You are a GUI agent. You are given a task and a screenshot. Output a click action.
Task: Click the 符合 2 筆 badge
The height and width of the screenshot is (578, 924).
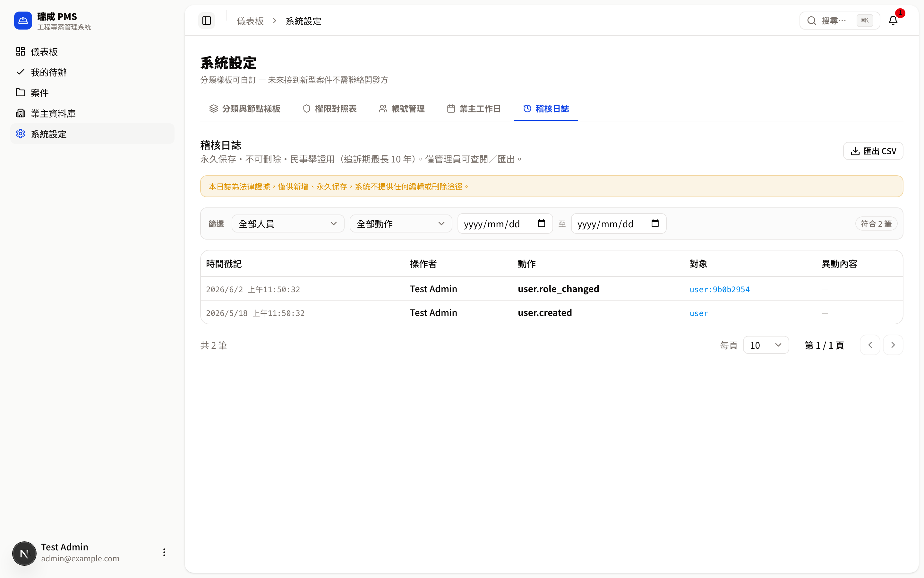876,223
